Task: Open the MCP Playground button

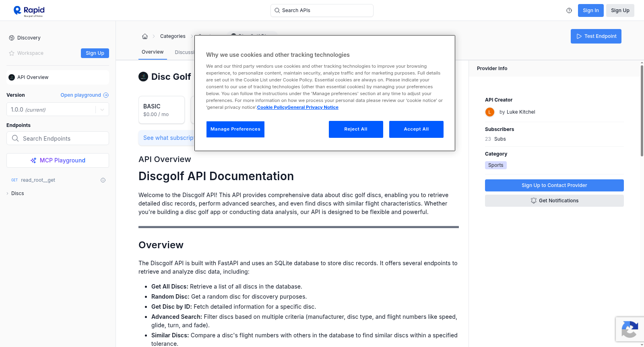Action: pyautogui.click(x=58, y=160)
